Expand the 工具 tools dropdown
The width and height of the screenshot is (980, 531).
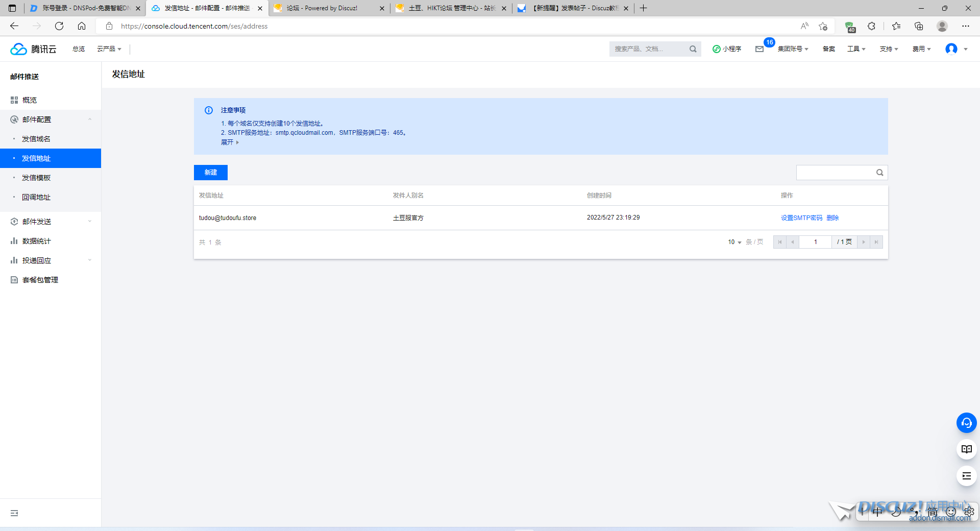pyautogui.click(x=856, y=49)
